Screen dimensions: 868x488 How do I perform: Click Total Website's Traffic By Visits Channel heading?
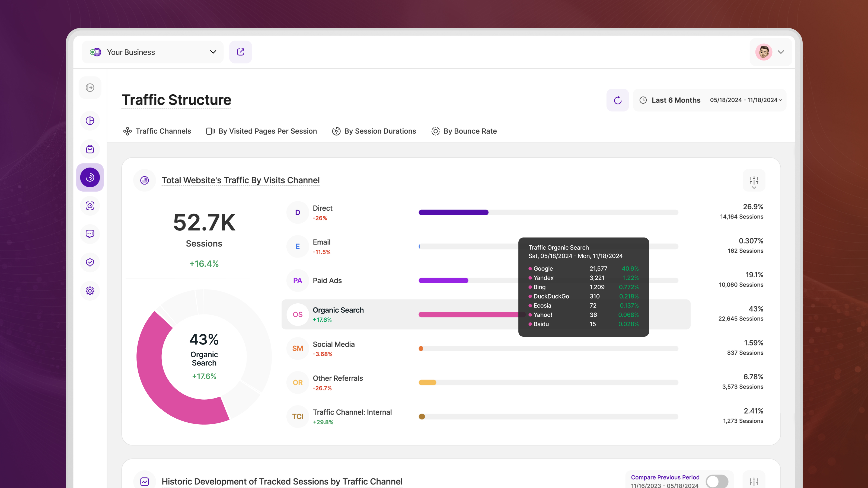click(x=241, y=181)
